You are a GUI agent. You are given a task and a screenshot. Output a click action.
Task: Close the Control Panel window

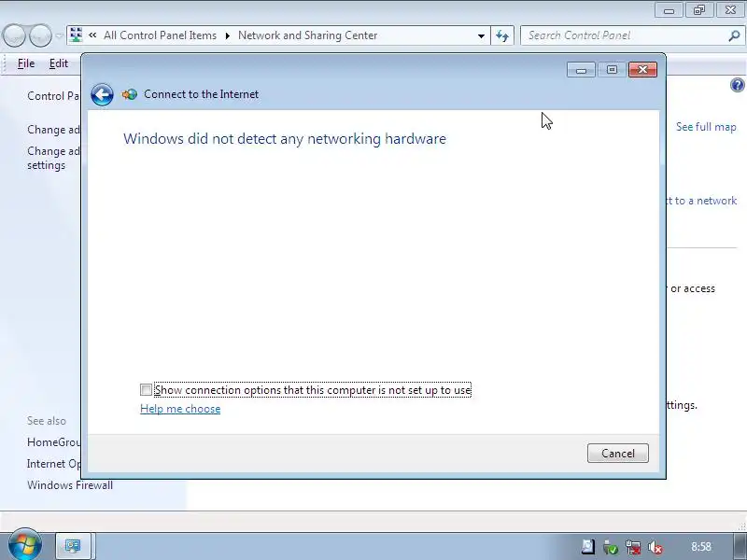coord(730,10)
